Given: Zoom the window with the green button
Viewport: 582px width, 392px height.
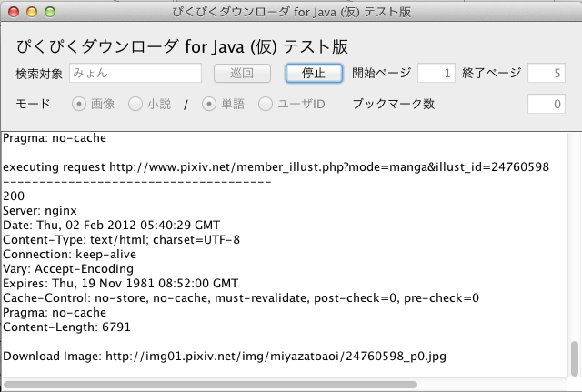Looking at the screenshot, I should click(x=50, y=12).
